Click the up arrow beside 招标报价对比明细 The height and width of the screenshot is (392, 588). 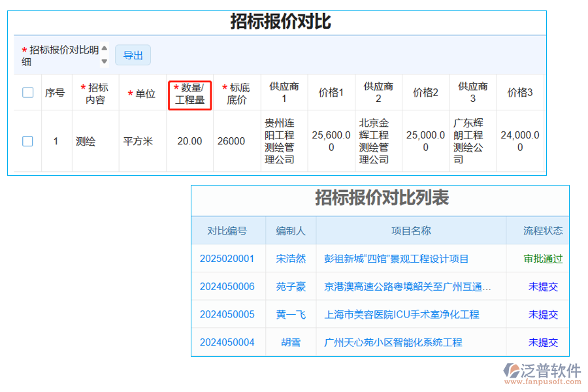coord(104,50)
